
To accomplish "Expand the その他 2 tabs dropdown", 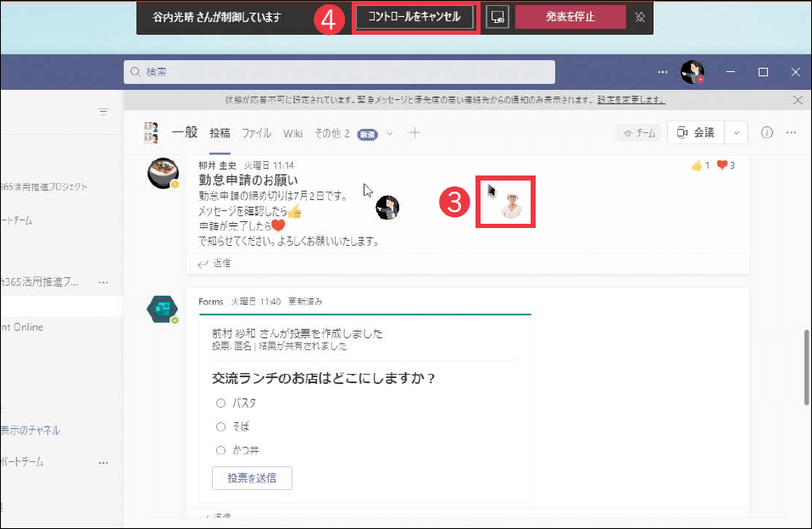I will tap(390, 133).
